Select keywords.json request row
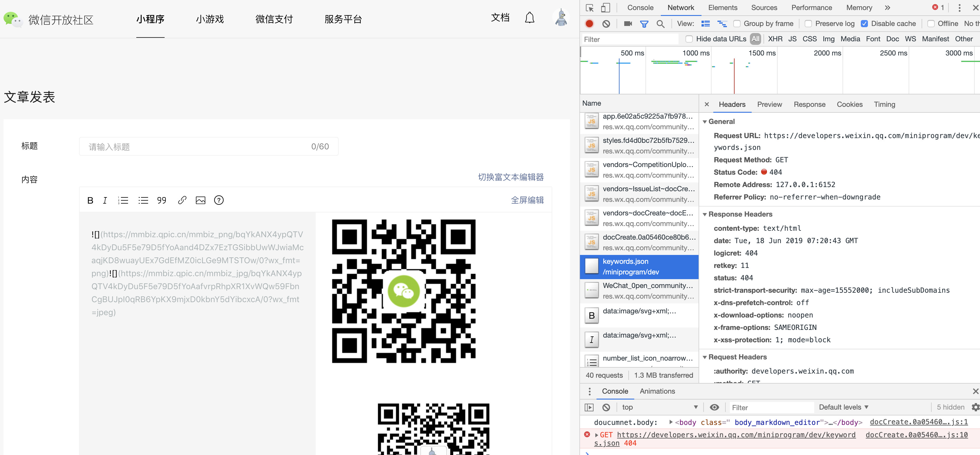The image size is (980, 455). [x=639, y=267]
